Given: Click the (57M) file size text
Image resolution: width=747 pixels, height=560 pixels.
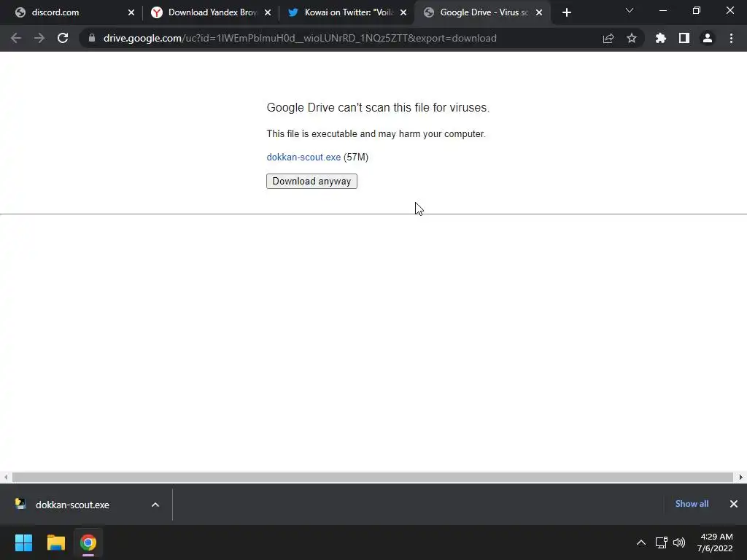Looking at the screenshot, I should click(x=356, y=157).
